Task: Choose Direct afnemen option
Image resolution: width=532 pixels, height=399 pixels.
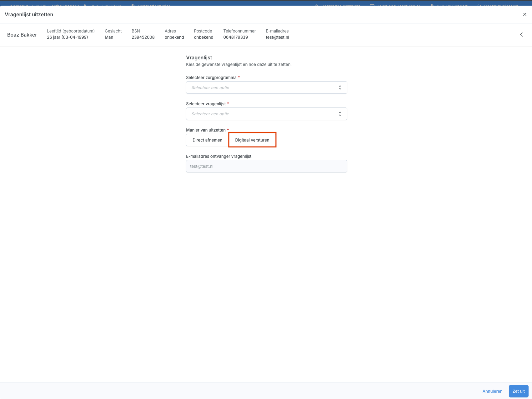Action: coord(207,140)
